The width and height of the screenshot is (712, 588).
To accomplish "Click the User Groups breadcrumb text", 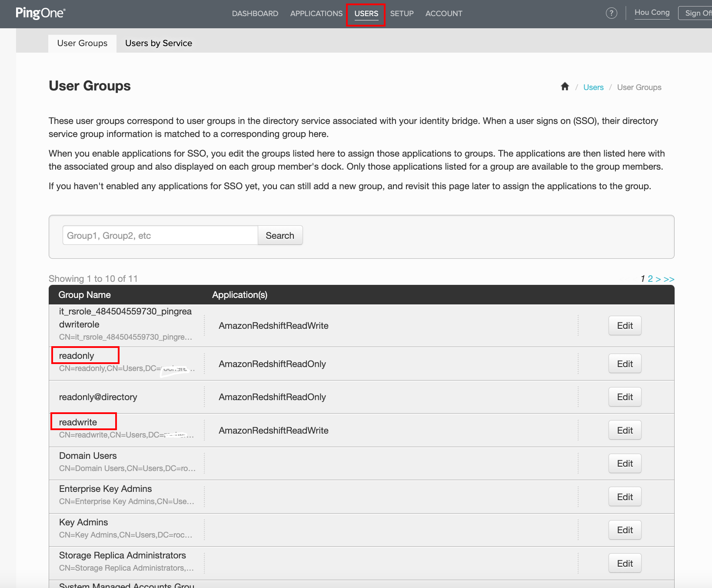I will (639, 87).
